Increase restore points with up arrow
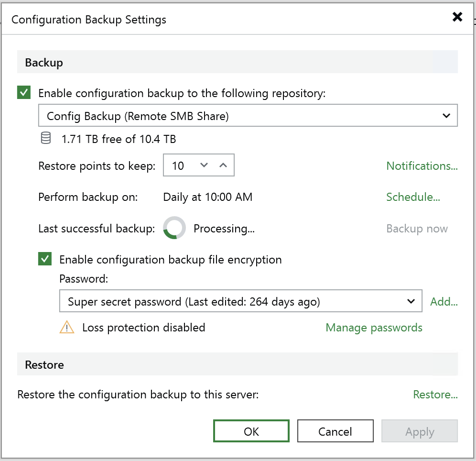The image size is (476, 461). [x=223, y=165]
